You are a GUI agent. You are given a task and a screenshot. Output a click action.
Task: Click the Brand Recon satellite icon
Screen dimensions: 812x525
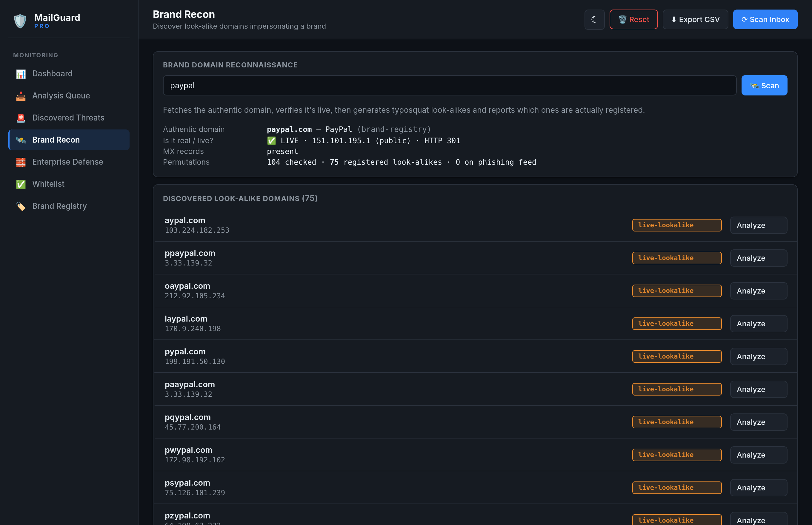pos(21,140)
